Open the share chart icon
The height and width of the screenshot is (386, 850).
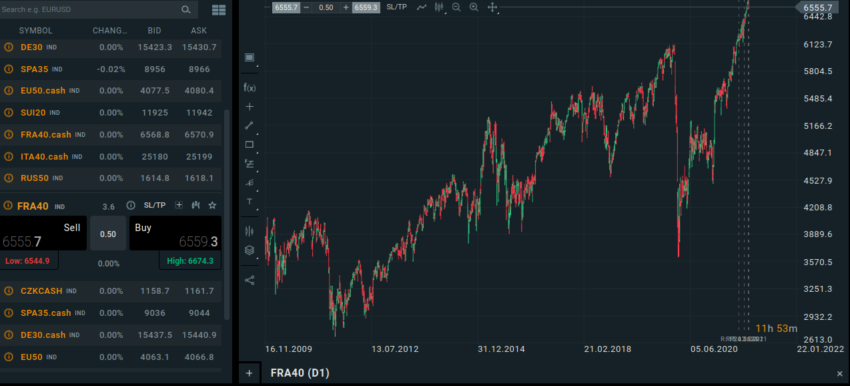249,280
